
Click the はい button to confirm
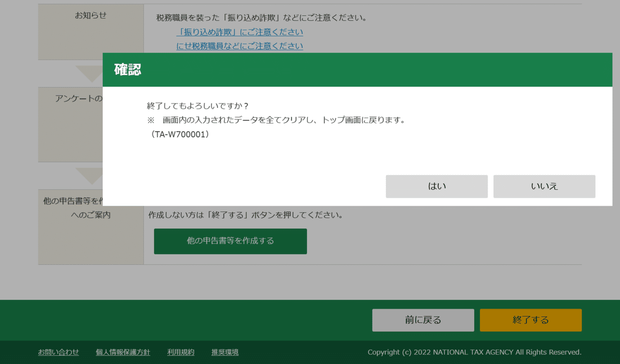click(437, 186)
